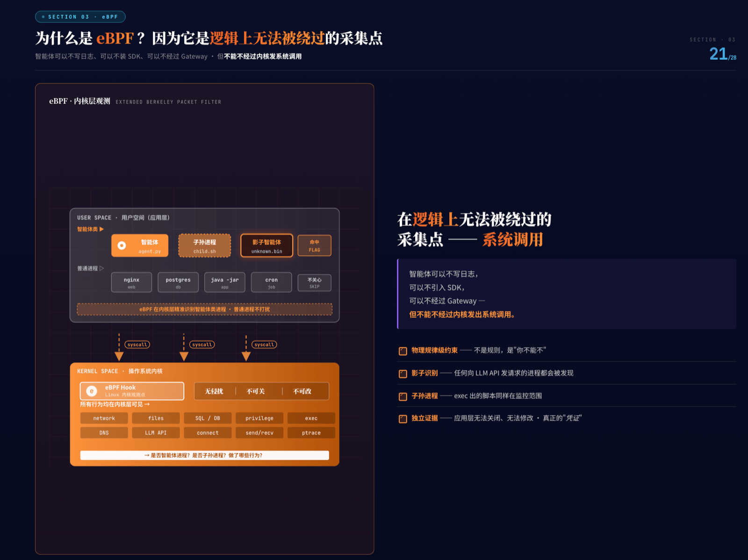748x560 pixels.
Task: Click the 影子识别 bullet icon
Action: pyautogui.click(x=402, y=373)
